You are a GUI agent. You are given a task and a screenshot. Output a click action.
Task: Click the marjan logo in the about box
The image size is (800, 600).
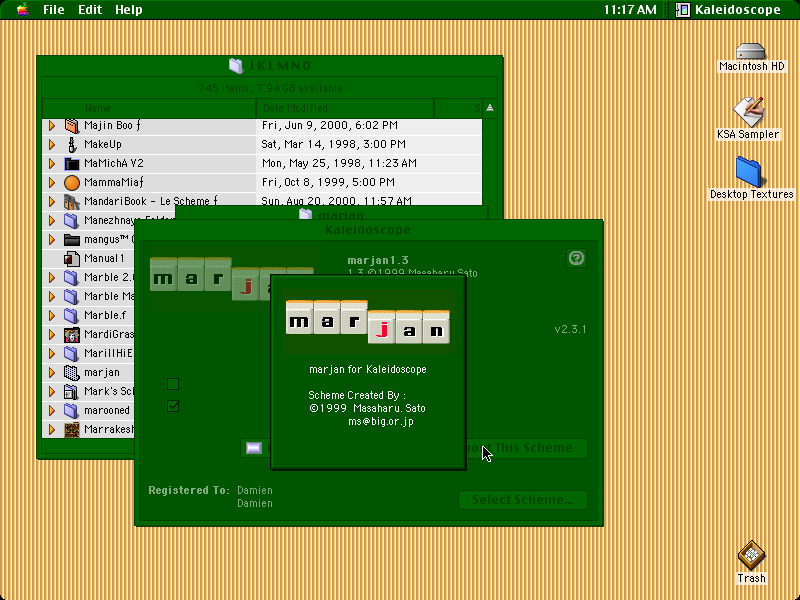[368, 322]
